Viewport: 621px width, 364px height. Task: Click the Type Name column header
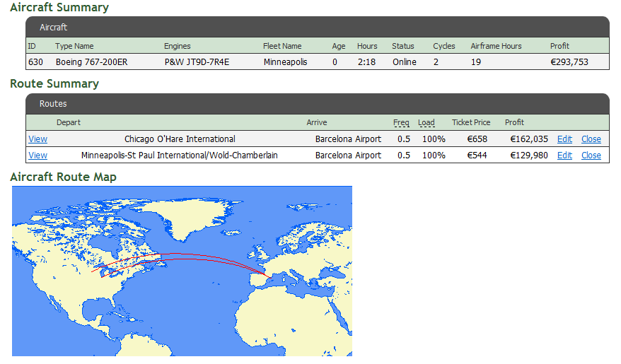(x=74, y=46)
